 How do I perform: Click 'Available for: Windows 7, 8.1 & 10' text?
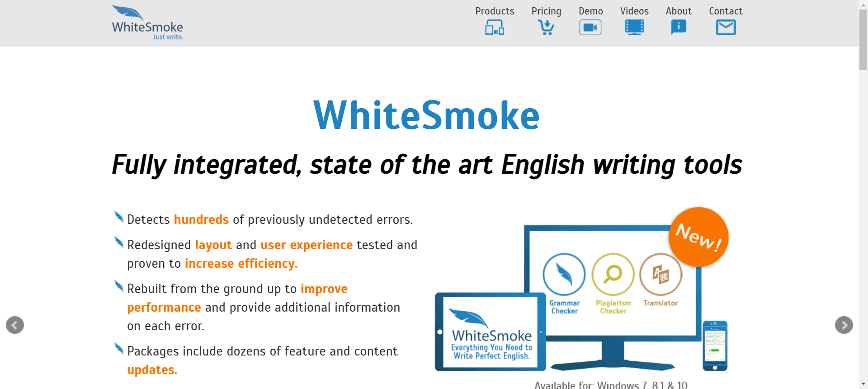(611, 385)
